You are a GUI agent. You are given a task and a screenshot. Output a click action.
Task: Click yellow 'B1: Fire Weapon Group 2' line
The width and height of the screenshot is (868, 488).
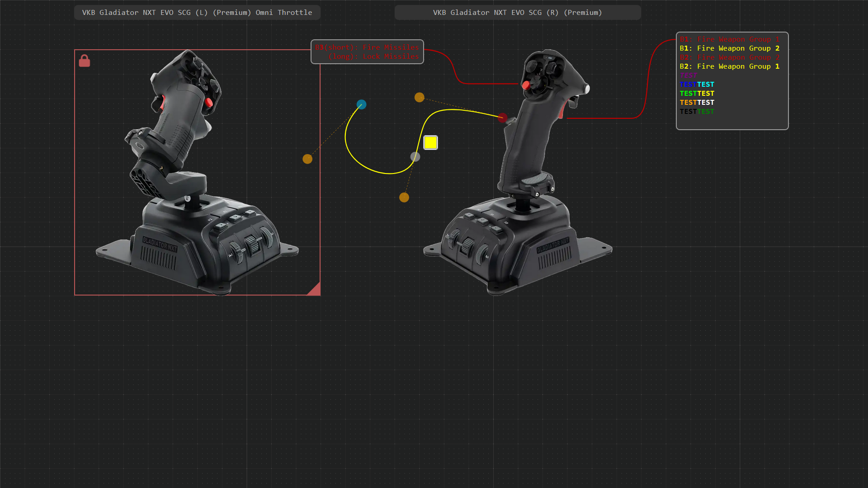click(730, 48)
